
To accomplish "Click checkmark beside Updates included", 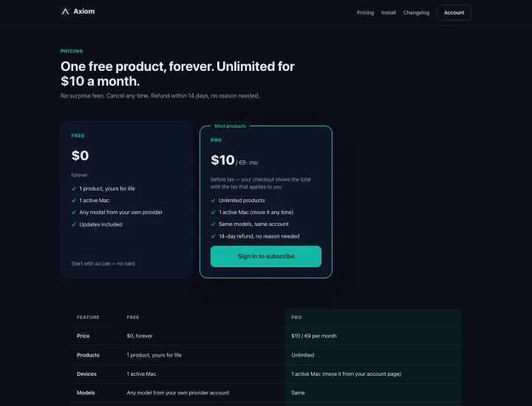I will [x=74, y=224].
